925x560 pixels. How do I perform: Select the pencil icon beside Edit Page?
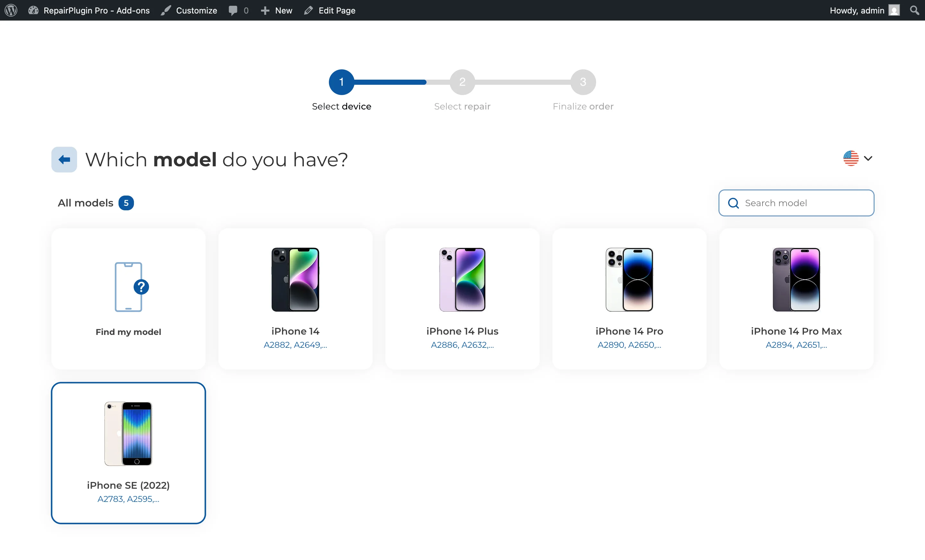point(309,10)
